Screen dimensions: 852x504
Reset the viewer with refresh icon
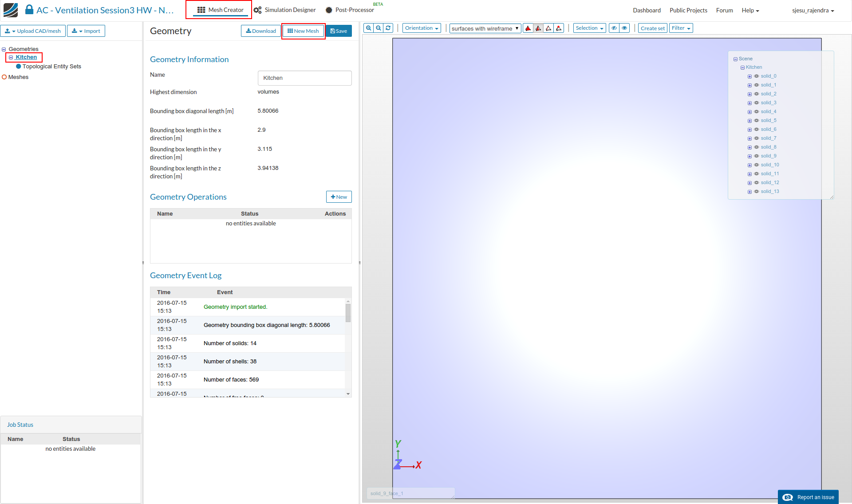point(388,28)
